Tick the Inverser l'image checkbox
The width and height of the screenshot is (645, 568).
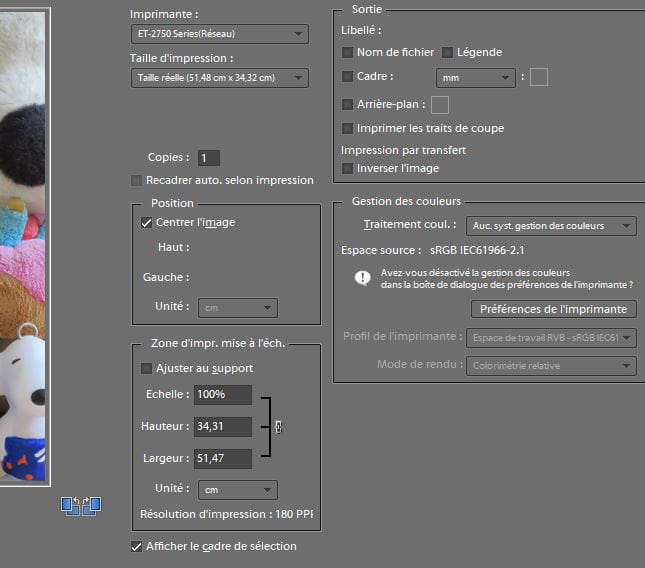348,168
